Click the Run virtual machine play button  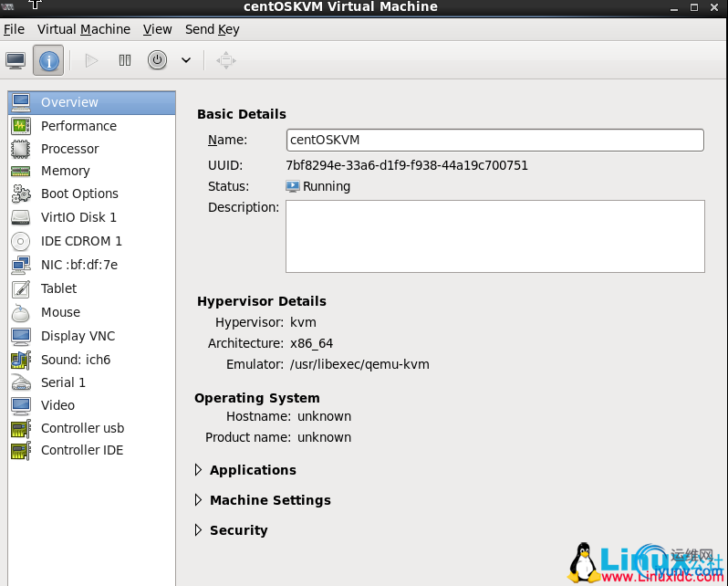pos(91,60)
